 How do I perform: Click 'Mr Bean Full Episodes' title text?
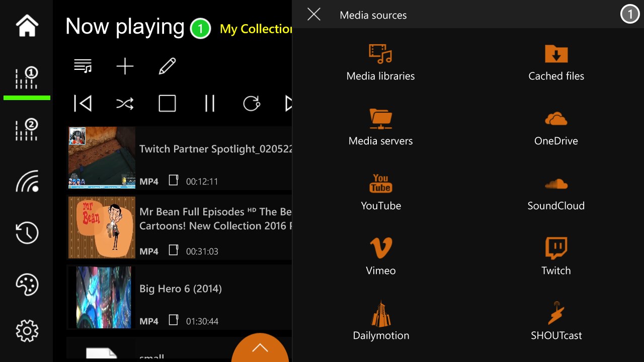[215, 219]
